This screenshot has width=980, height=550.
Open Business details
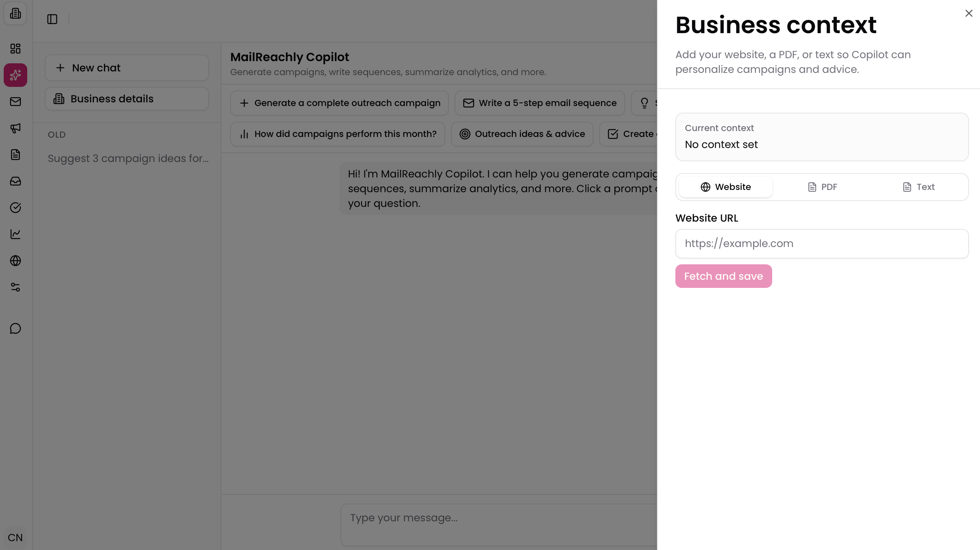tap(126, 99)
